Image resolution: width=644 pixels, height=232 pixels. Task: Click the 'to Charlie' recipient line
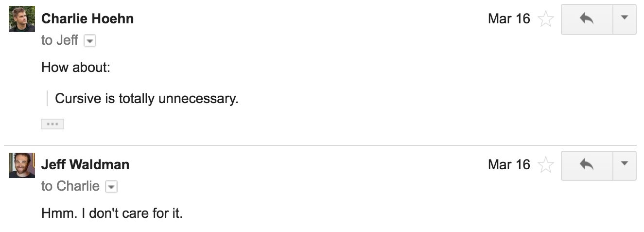70,186
